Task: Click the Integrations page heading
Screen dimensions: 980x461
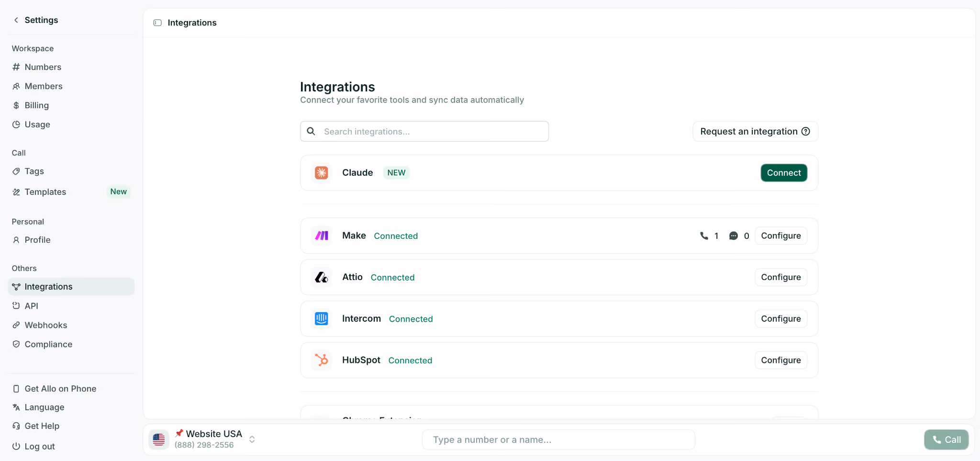Action: click(x=337, y=87)
